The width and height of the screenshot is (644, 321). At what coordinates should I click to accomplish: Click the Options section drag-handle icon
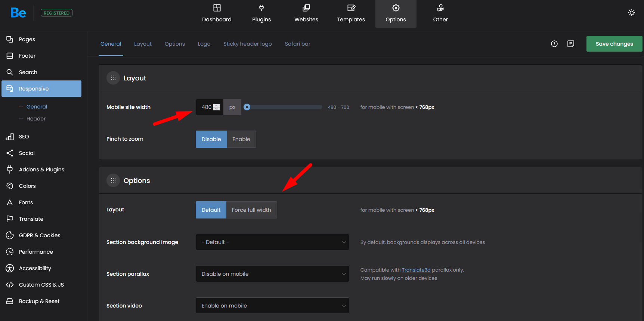tap(113, 180)
